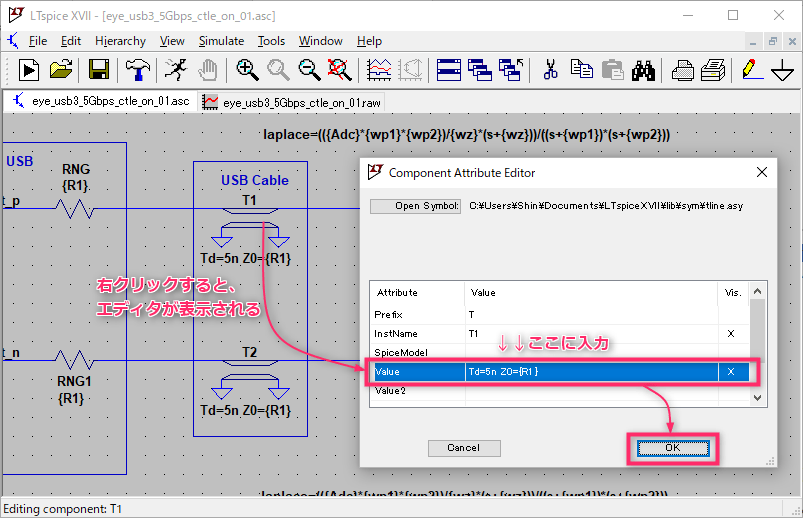The height and width of the screenshot is (518, 803).
Task: Select the SpiceModel attribute label
Action: (x=401, y=353)
